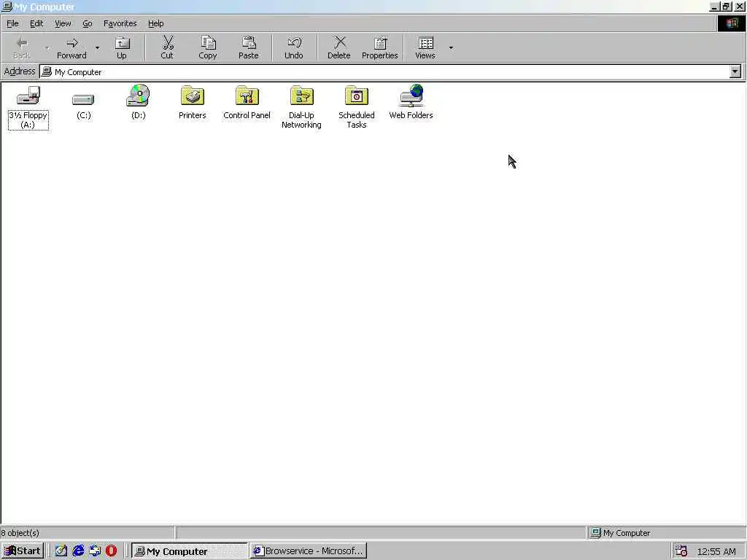Image resolution: width=747 pixels, height=560 pixels.
Task: Click the Back toolbar button
Action: [x=21, y=47]
